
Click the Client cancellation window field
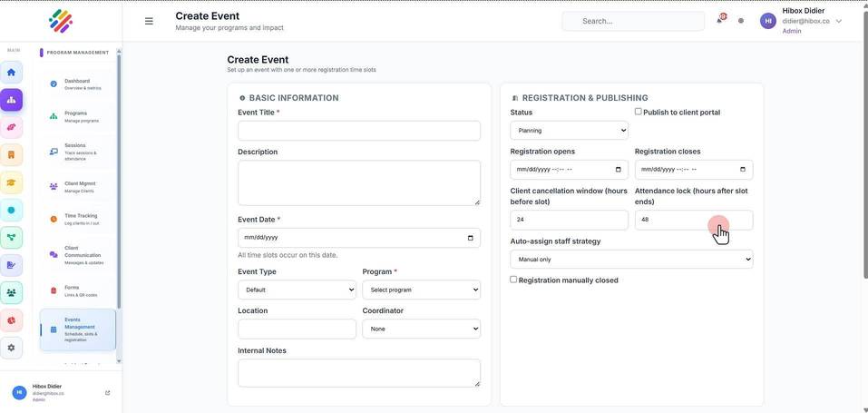pos(569,220)
